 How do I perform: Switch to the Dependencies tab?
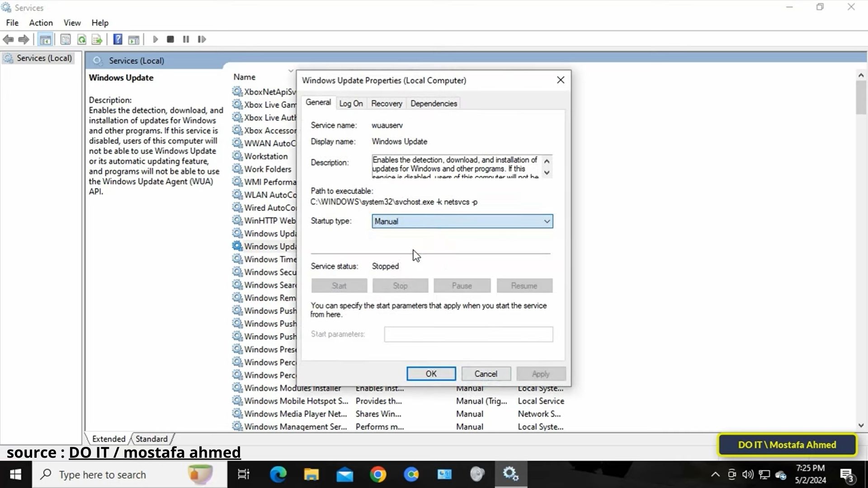click(434, 103)
